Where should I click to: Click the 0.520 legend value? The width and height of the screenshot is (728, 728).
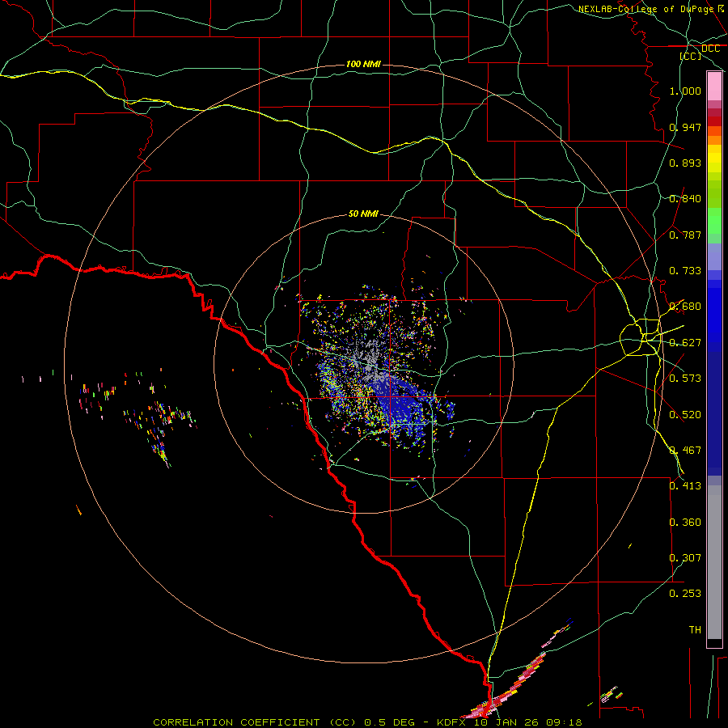click(x=685, y=415)
